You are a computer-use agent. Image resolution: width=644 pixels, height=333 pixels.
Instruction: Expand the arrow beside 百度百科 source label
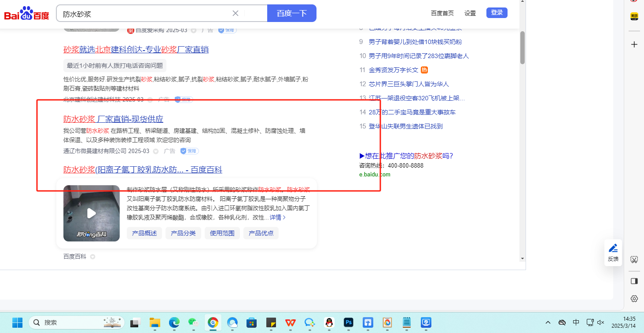[x=92, y=257]
